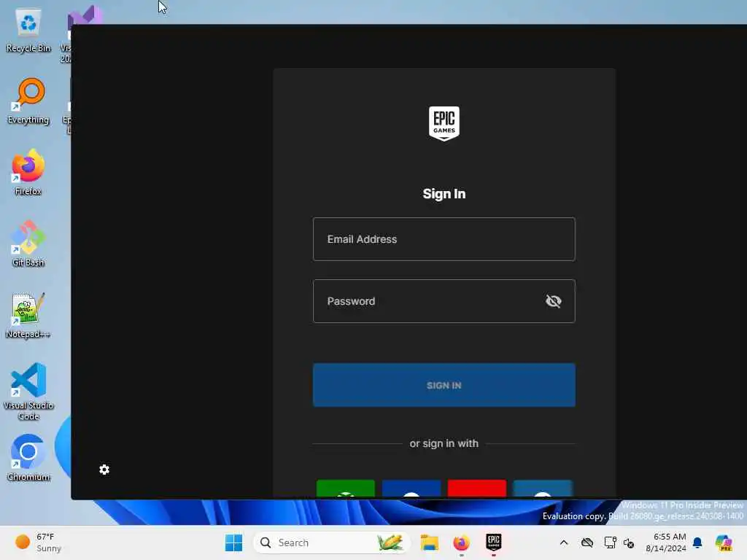The image size is (747, 560).
Task: Click the network display tray icon
Action: coord(610,542)
